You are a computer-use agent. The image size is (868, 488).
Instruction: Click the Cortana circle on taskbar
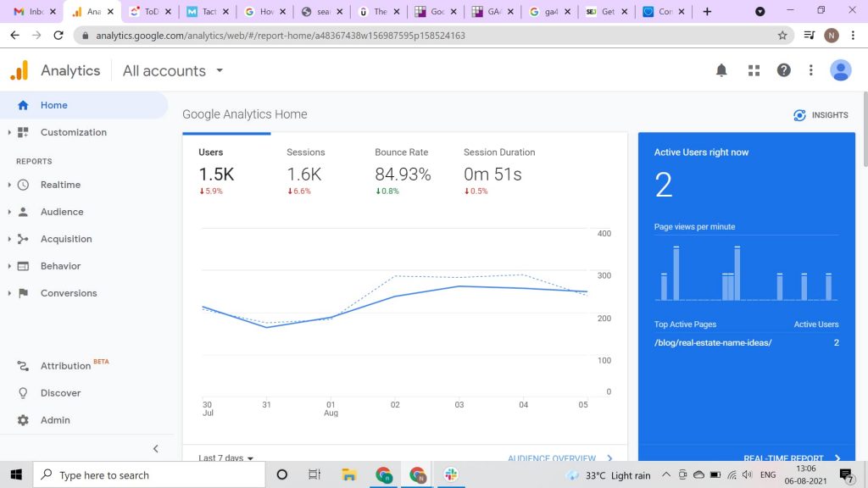coord(281,474)
